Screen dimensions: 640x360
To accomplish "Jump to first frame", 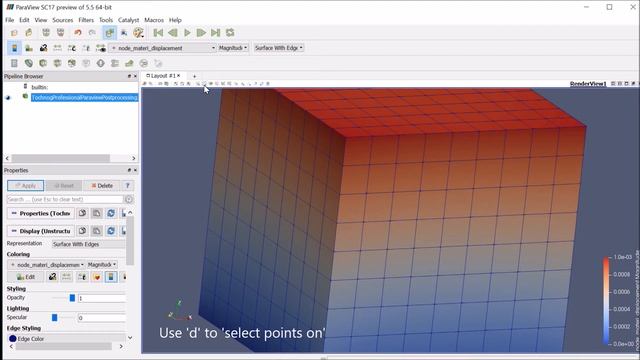I will (158, 33).
